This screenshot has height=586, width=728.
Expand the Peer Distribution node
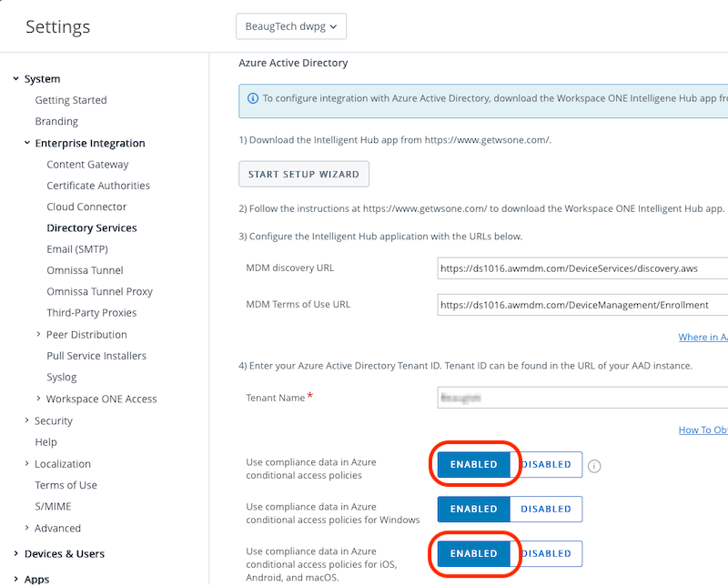pyautogui.click(x=38, y=335)
